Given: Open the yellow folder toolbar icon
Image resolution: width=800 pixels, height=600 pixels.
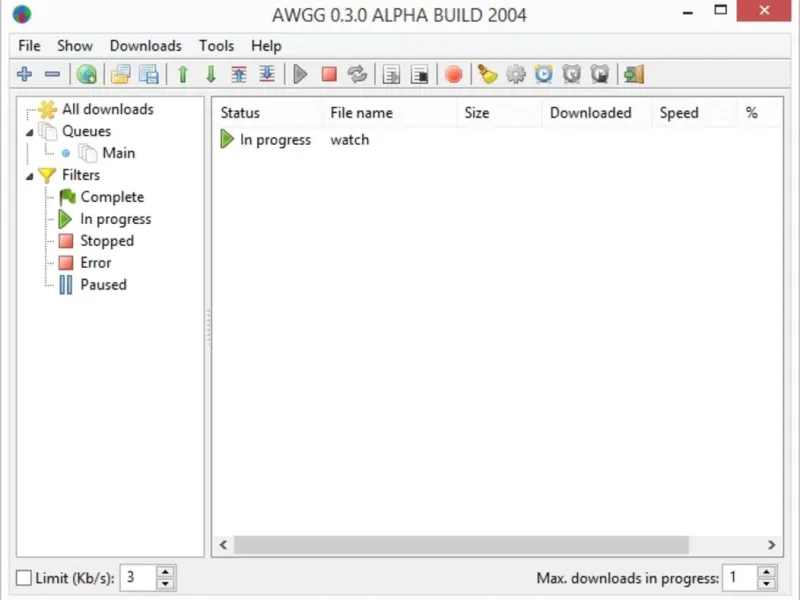Looking at the screenshot, I should 120,74.
